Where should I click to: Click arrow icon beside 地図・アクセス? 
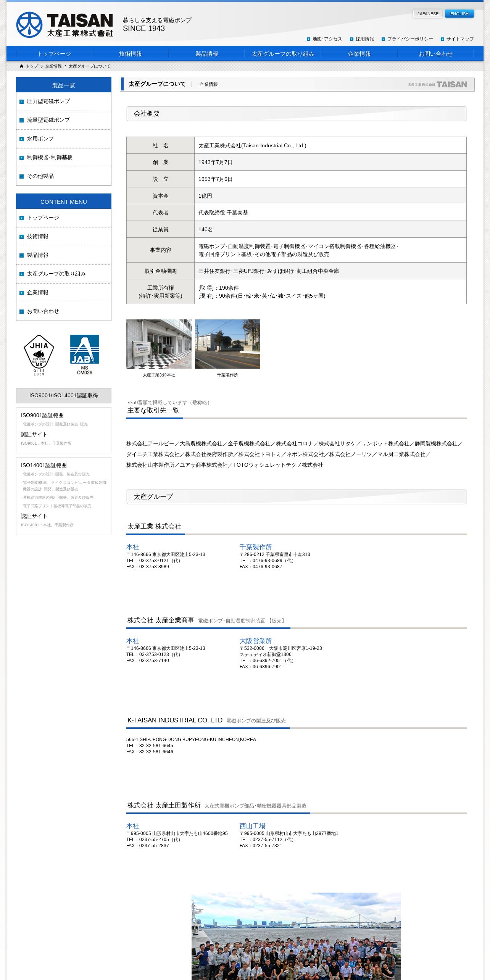[x=309, y=39]
